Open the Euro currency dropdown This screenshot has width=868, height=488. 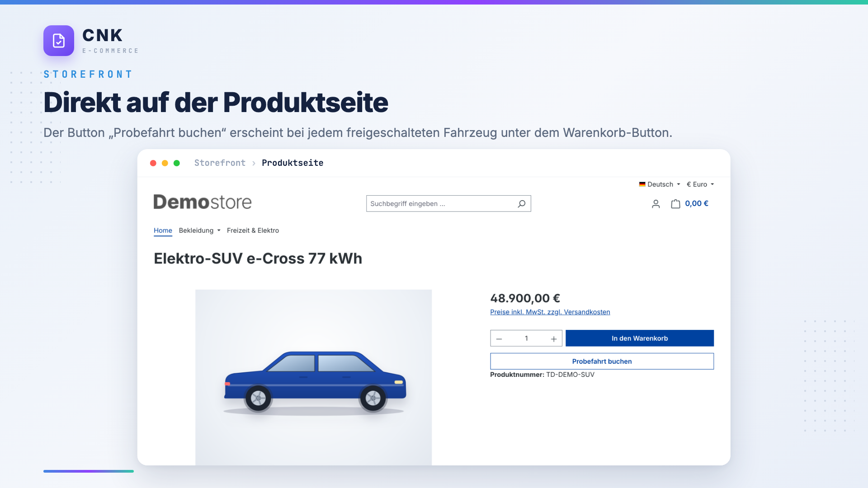pos(700,184)
